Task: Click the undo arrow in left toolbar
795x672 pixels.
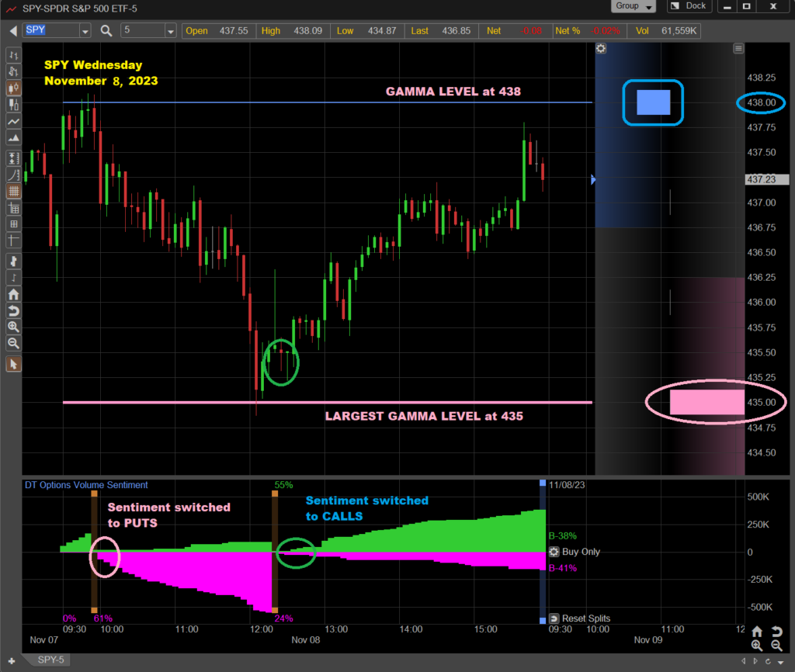Action: coord(13,310)
